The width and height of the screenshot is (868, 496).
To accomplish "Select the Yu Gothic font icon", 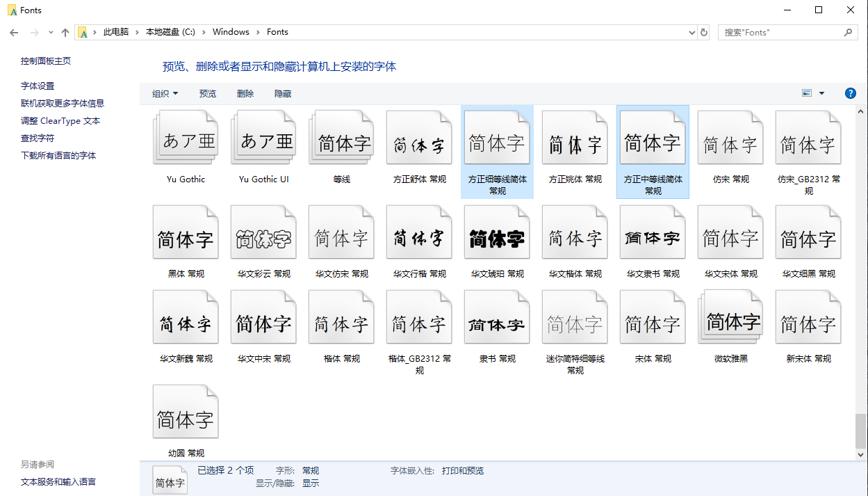I will [186, 138].
